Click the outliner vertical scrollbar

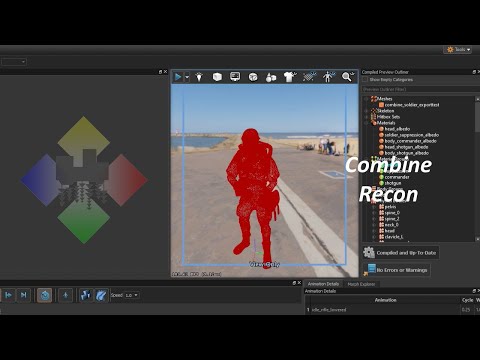pyautogui.click(x=477, y=117)
